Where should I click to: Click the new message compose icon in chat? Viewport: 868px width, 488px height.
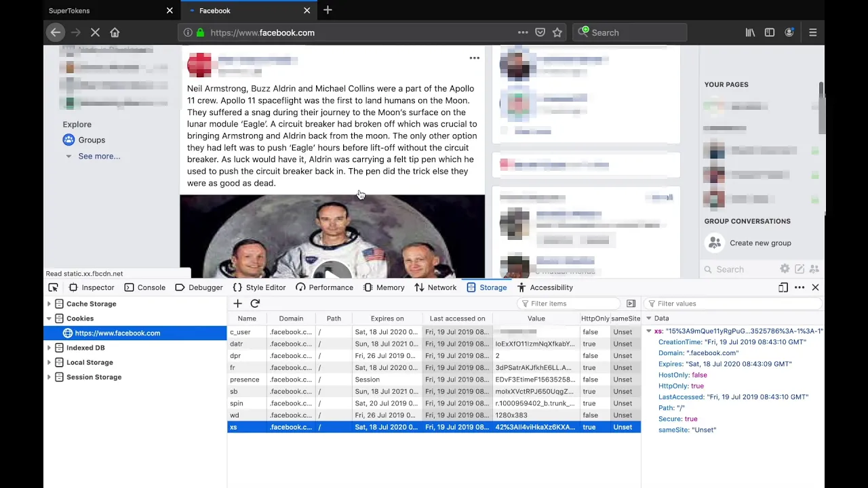click(800, 269)
